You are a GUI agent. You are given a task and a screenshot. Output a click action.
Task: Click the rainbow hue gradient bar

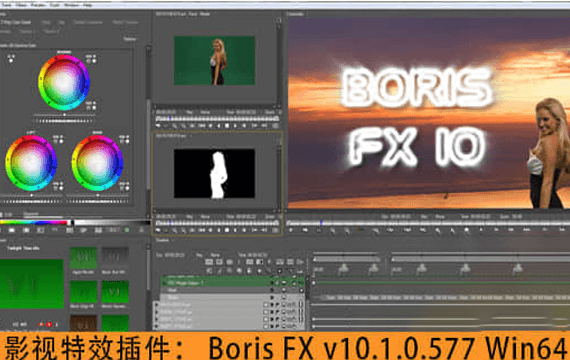click(x=34, y=223)
